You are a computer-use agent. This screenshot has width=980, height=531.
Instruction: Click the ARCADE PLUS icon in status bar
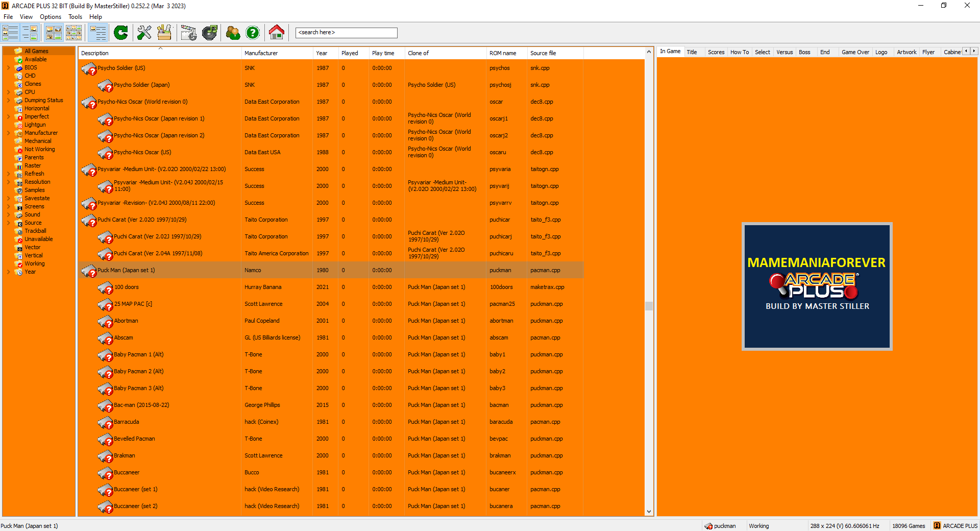937,525
